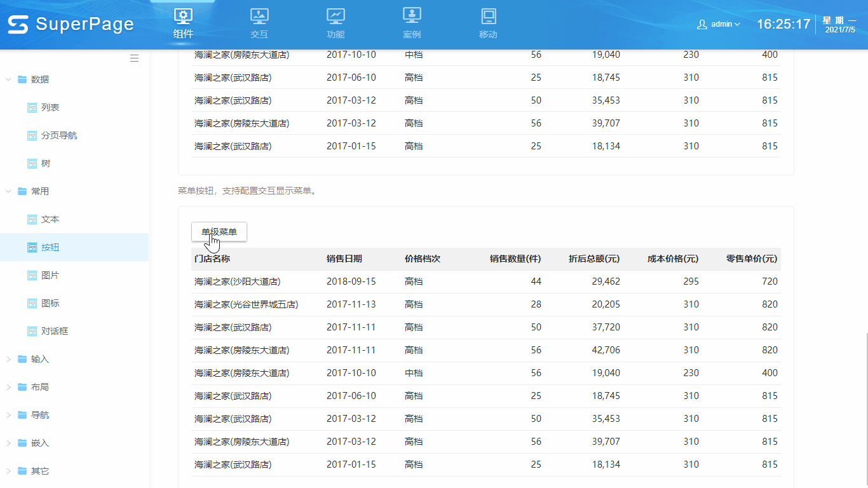Open the 案例 icon in header
The width and height of the screenshot is (868, 488).
click(412, 16)
